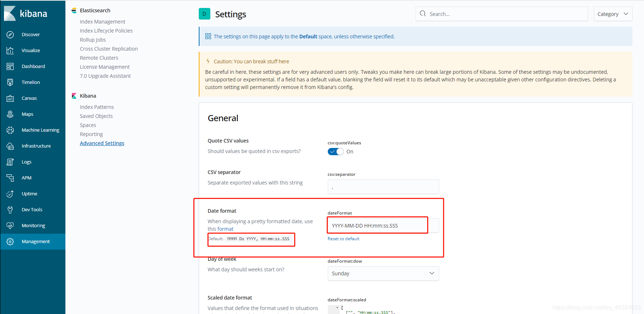Open Timelion via its icon

coord(10,82)
